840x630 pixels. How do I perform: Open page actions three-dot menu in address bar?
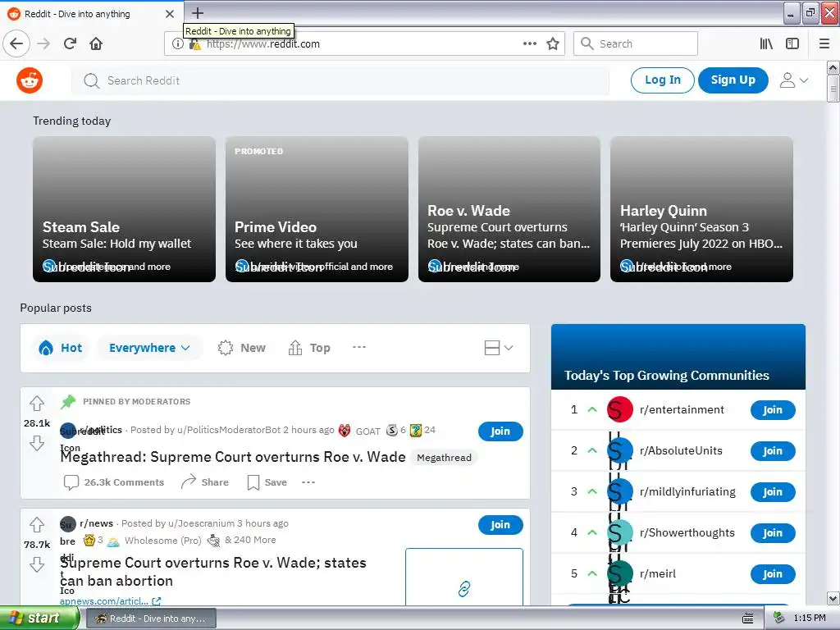tap(529, 43)
